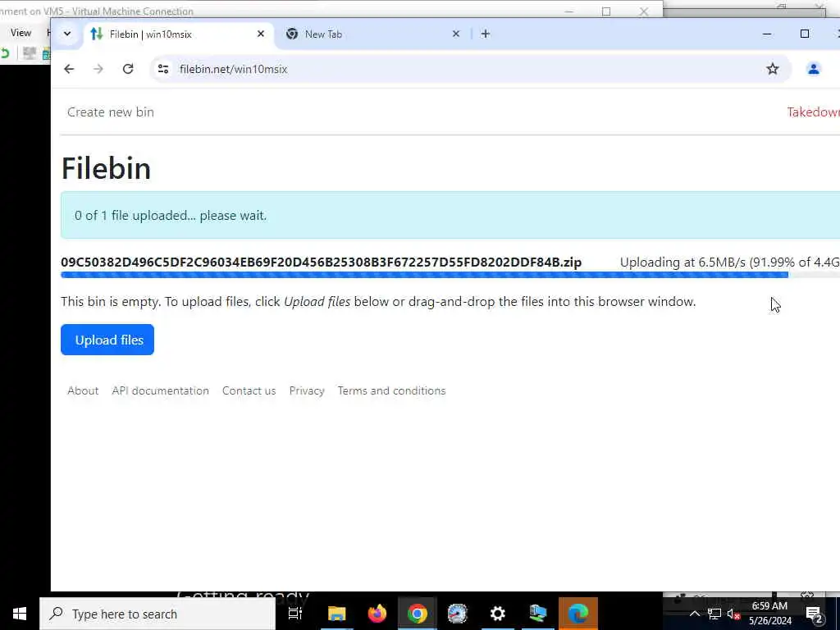Screen dimensions: 840x630
Task: Open Microsoft Edge from the taskbar
Action: [578, 614]
